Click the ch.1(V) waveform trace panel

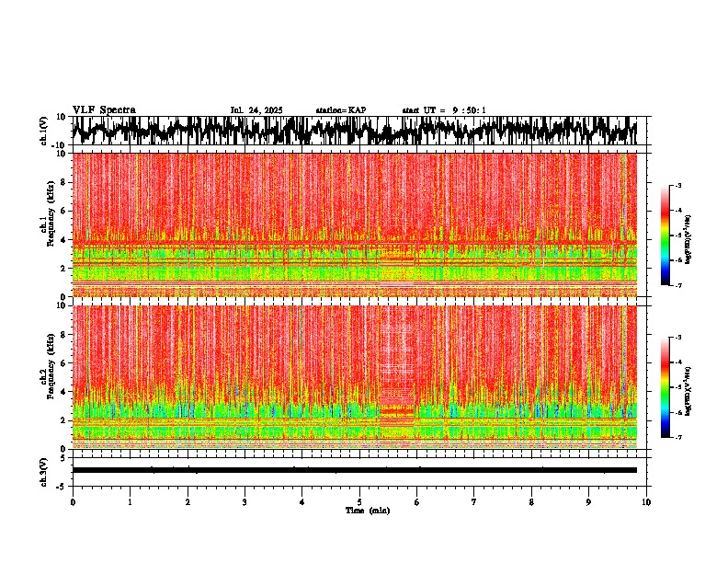pyautogui.click(x=354, y=131)
